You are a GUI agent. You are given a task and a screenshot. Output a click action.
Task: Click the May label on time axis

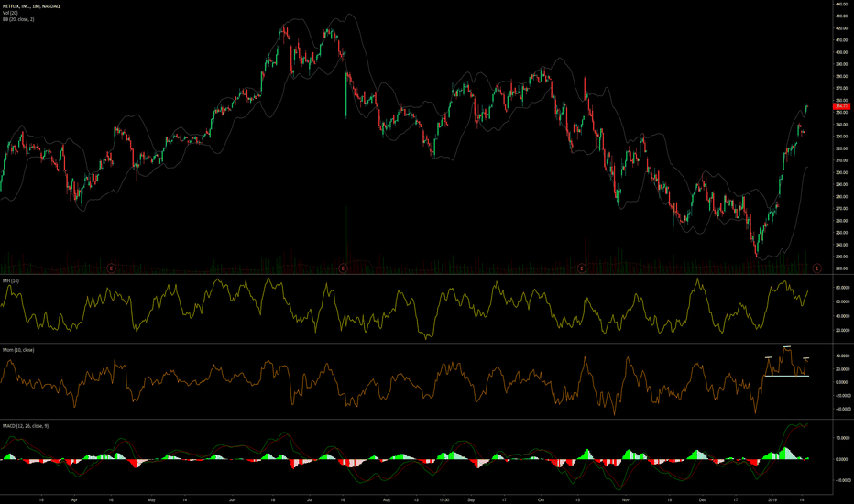tap(151, 499)
